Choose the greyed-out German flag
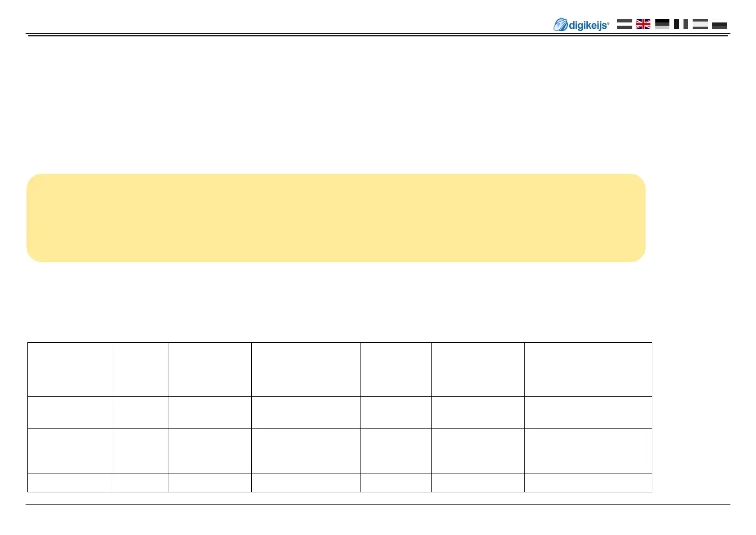Image resolution: width=756 pixels, height=535 pixels. point(662,24)
